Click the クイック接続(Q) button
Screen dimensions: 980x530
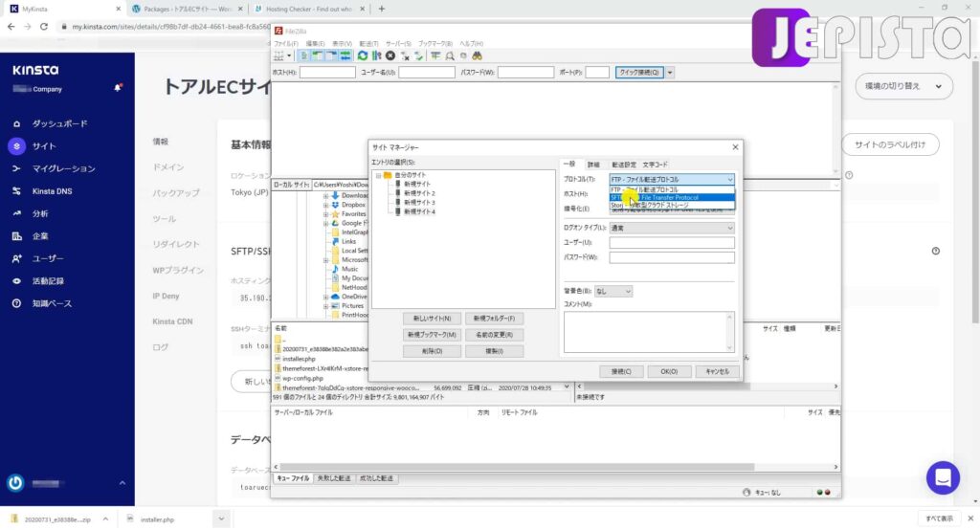(638, 73)
